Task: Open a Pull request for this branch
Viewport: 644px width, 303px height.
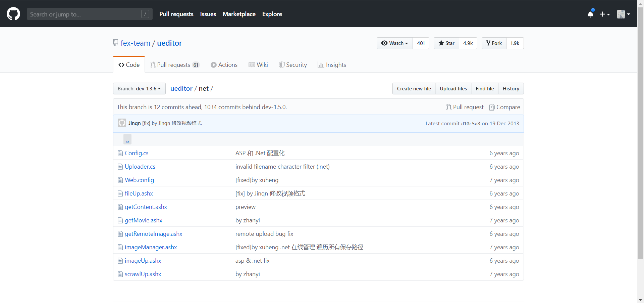Action: pyautogui.click(x=465, y=107)
